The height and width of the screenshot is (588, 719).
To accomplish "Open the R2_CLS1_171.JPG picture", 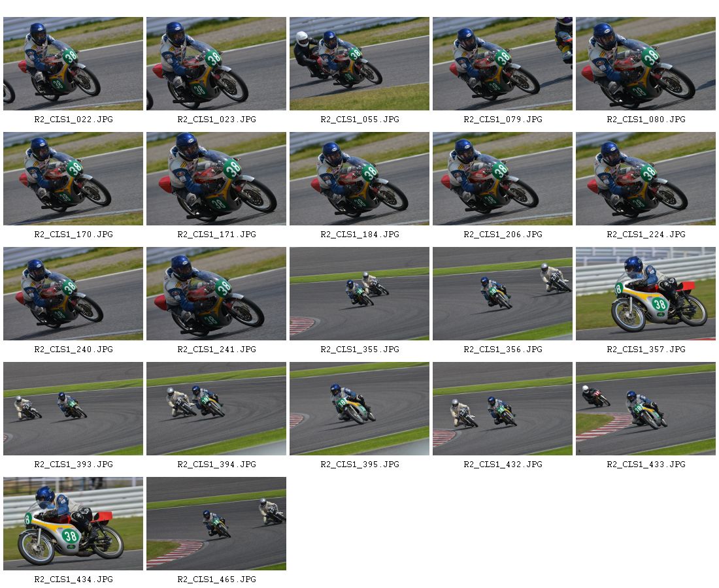I will point(216,179).
